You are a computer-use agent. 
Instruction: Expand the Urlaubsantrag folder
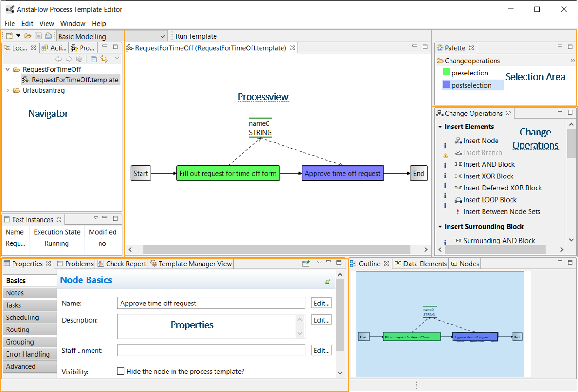tap(7, 90)
